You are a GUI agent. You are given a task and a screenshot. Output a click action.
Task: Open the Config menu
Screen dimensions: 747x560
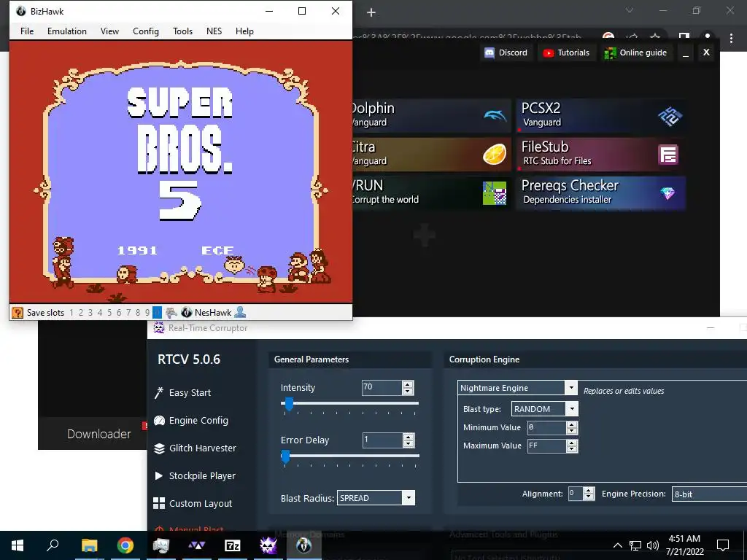[146, 31]
